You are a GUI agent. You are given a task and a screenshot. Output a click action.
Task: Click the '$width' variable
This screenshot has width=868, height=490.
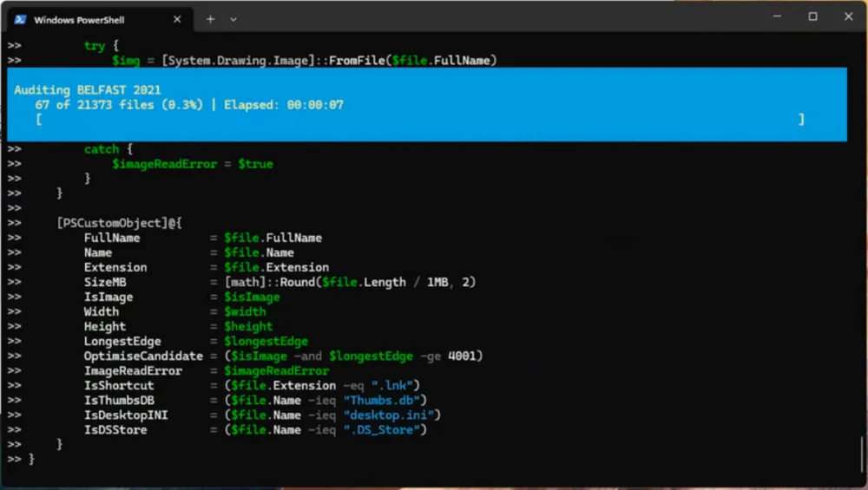245,311
